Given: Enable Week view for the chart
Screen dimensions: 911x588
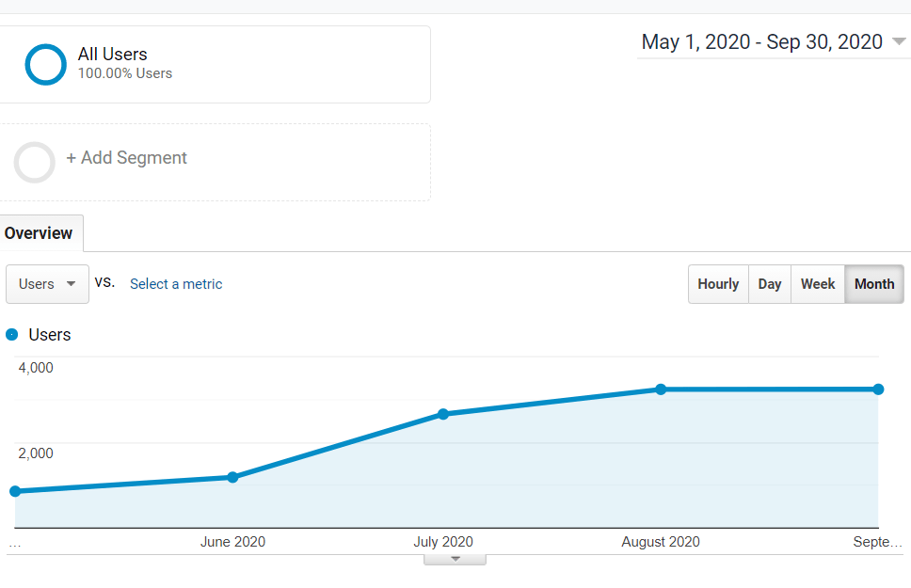Looking at the screenshot, I should [817, 283].
